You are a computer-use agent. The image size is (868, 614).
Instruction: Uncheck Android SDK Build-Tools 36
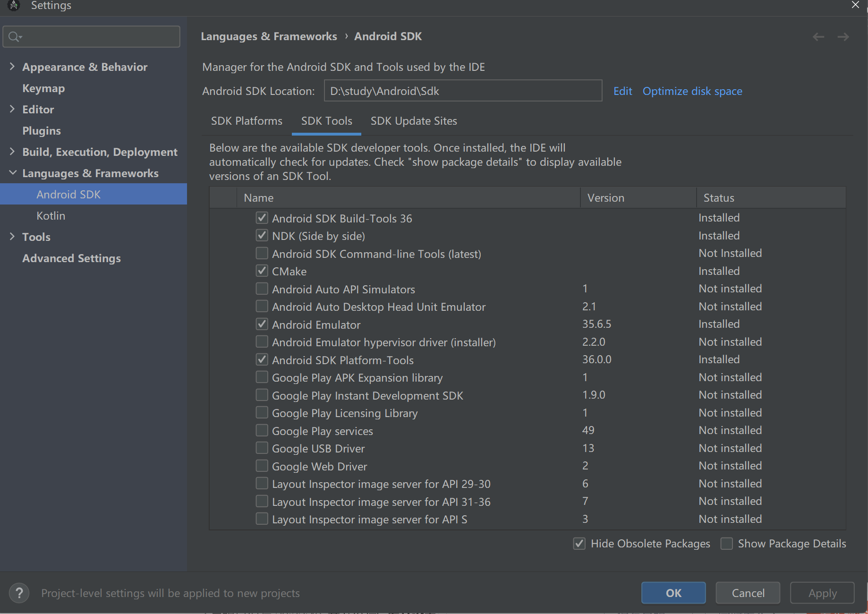(262, 218)
